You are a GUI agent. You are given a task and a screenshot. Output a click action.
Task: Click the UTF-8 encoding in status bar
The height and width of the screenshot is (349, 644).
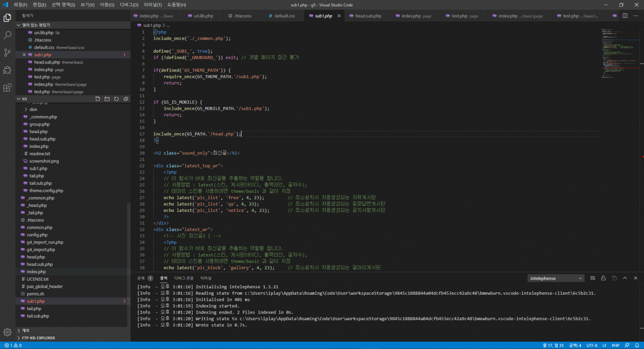tap(592, 345)
